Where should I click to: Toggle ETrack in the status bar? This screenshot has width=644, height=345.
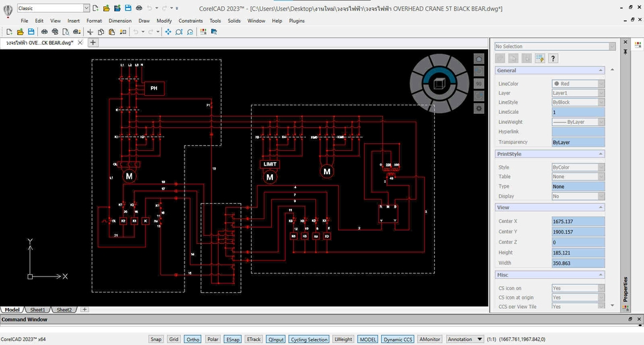[x=254, y=339]
